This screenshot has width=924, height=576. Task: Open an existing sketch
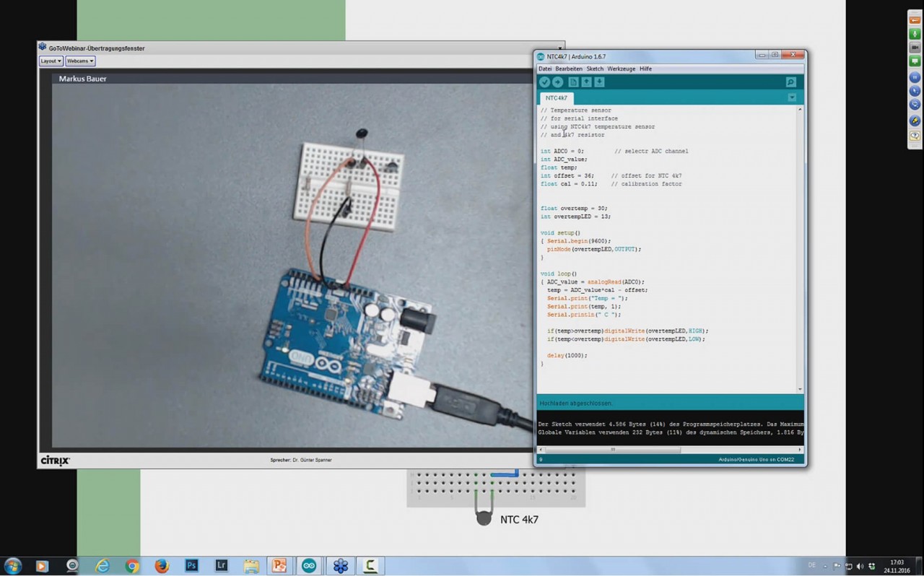point(585,82)
